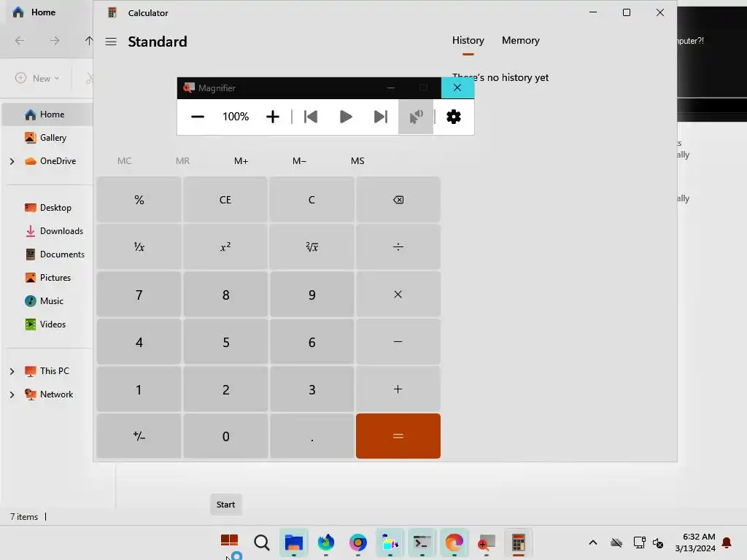The width and height of the screenshot is (747, 560).
Task: Open the muted volume tray icon
Action: tap(659, 542)
